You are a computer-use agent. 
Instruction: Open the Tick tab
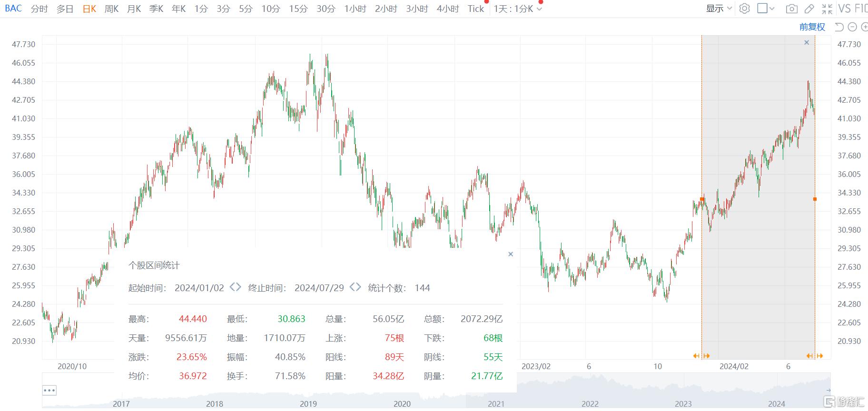(476, 9)
